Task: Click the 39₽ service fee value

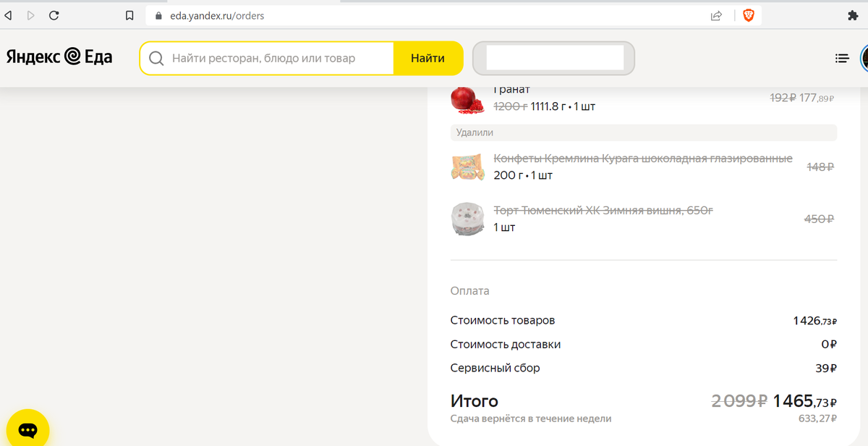Action: 826,369
